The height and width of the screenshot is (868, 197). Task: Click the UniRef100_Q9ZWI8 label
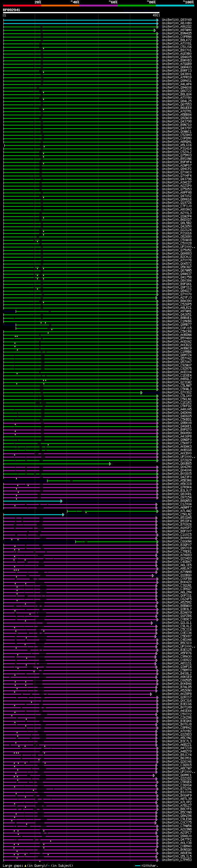(x=177, y=118)
